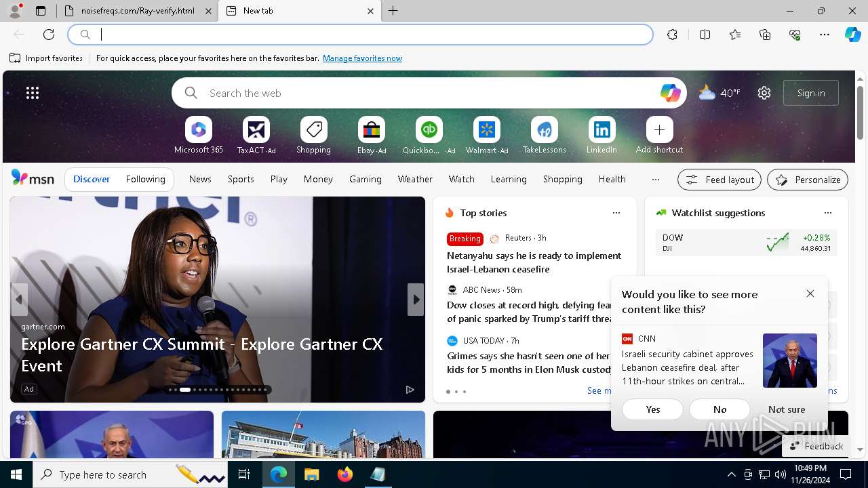Screen dimensions: 868x488
Task: Open Copilot icon in the search box
Action: click(670, 93)
